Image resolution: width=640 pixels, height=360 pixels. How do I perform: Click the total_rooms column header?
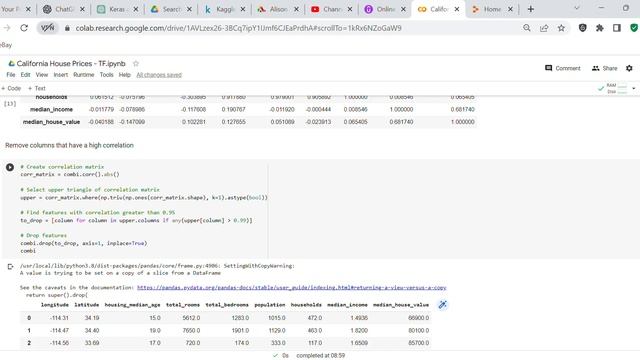tap(183, 305)
